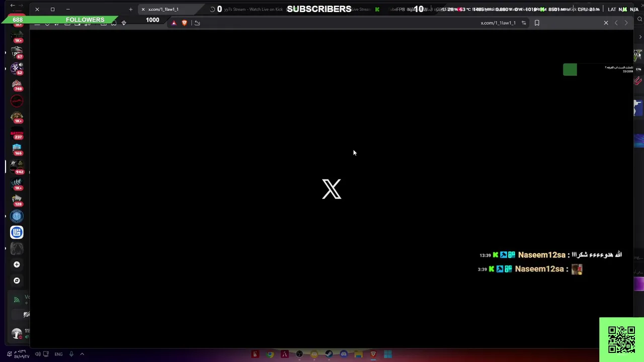Open a new browser tab
The image size is (644, 362).
tap(131, 9)
